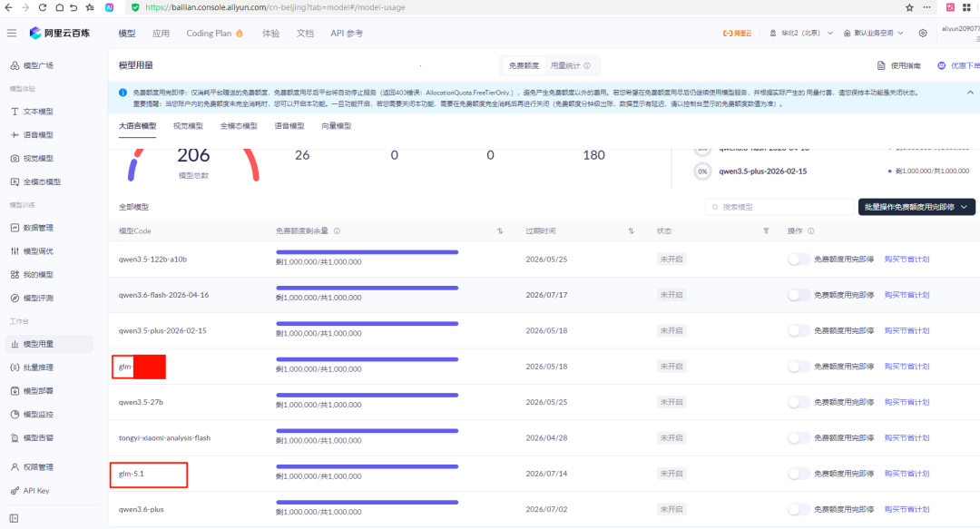Expand the 默认业务空间 workspace dropdown
980x529 pixels.
[x=873, y=34]
